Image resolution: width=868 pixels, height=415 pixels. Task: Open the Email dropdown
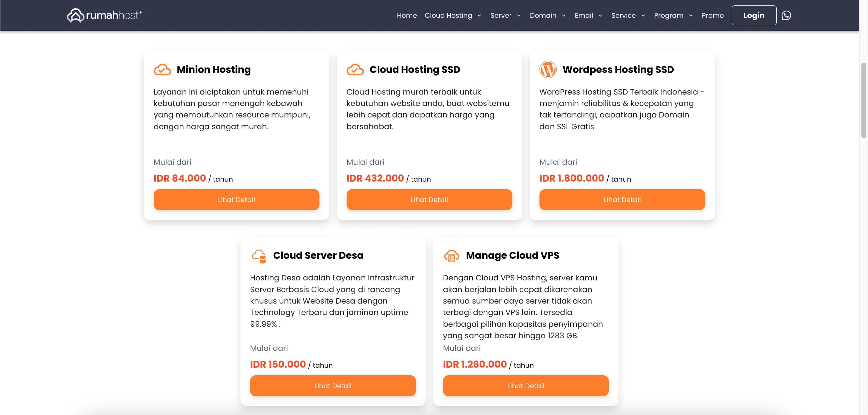[588, 15]
